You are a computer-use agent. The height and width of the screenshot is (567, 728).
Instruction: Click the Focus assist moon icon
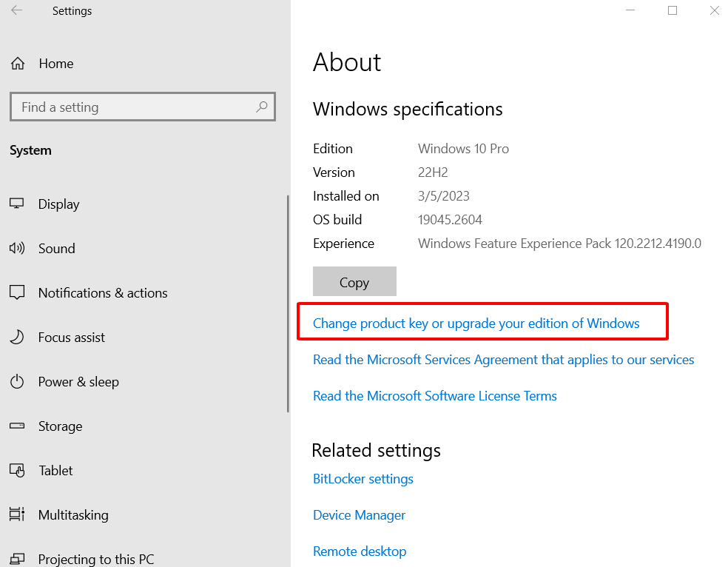[x=17, y=338]
